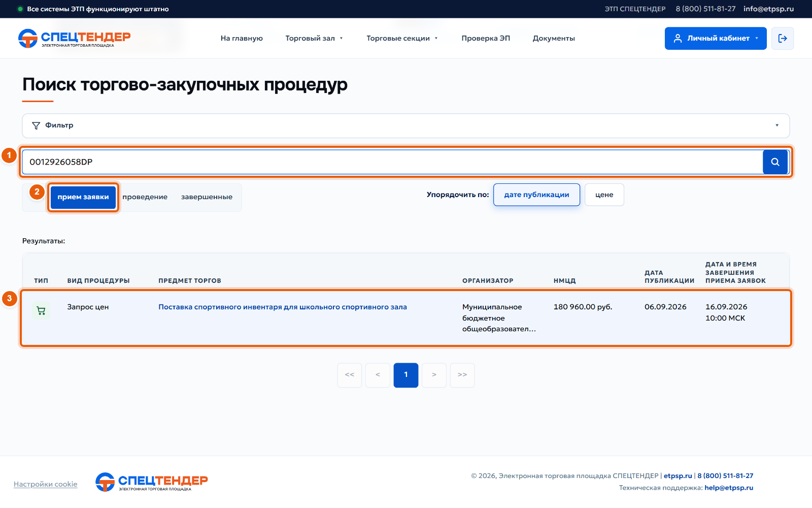Open the Торговый зал dropdown menu
Viewport: 812px width, 508px height.
314,38
